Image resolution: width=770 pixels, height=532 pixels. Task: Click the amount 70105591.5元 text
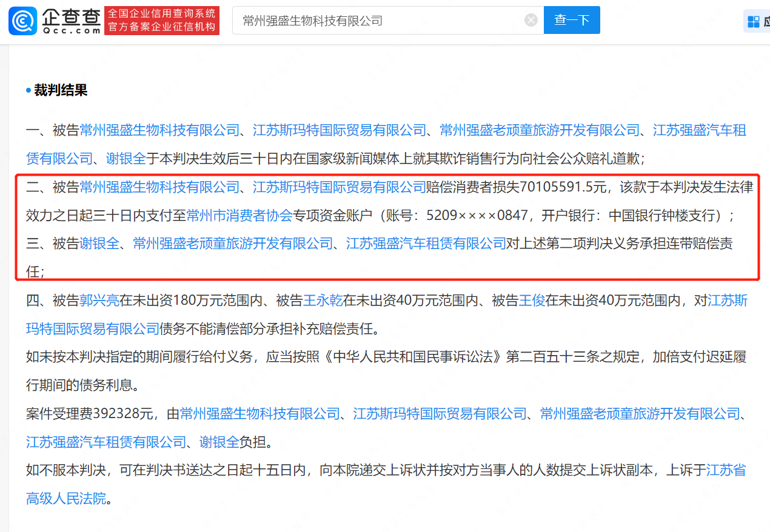(x=563, y=187)
